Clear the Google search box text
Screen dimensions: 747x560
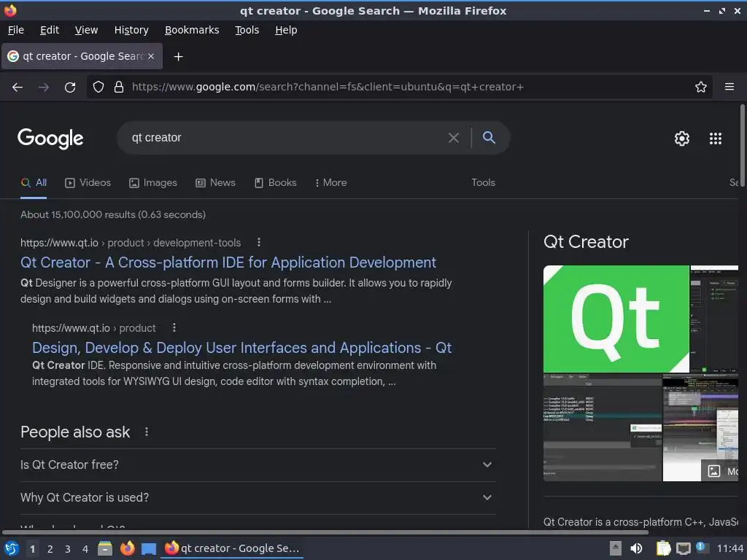pos(454,138)
